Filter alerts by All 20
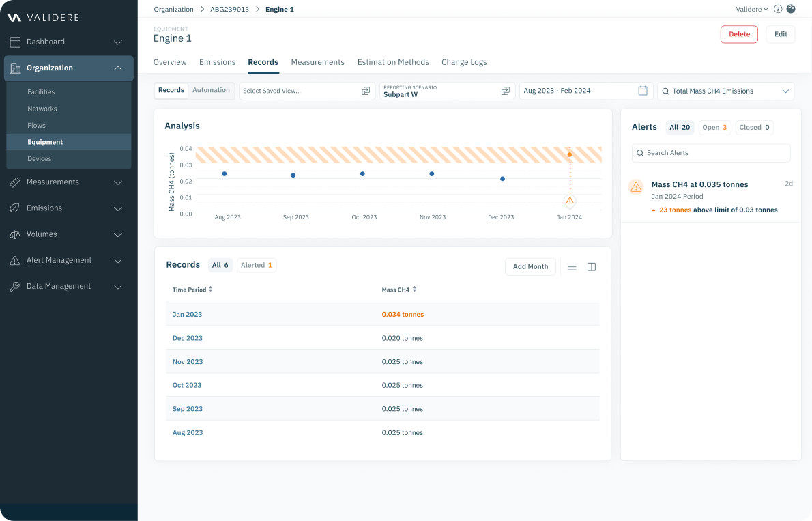This screenshot has width=812, height=521. pos(680,128)
